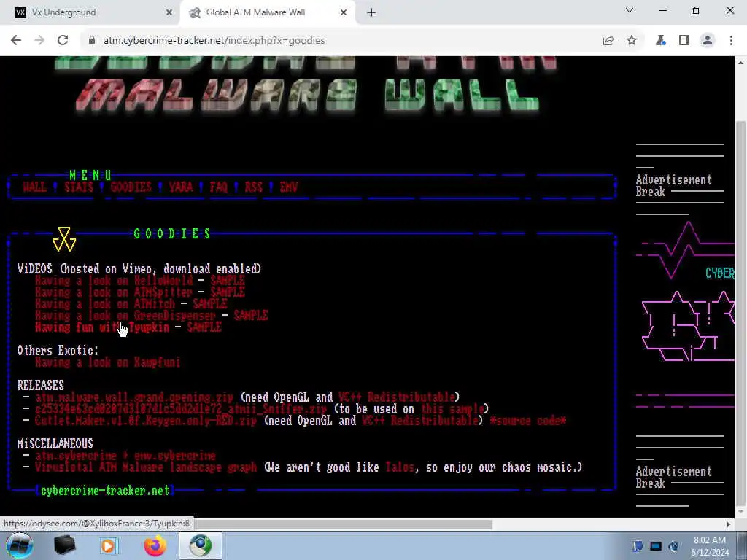
Task: Open the FAQ menu link
Action: pos(219,187)
